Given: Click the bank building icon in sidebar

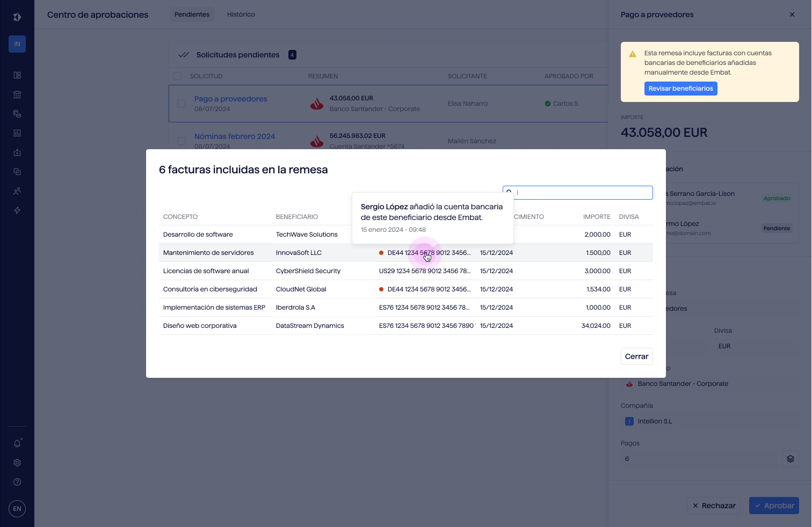Looking at the screenshot, I should (x=17, y=94).
